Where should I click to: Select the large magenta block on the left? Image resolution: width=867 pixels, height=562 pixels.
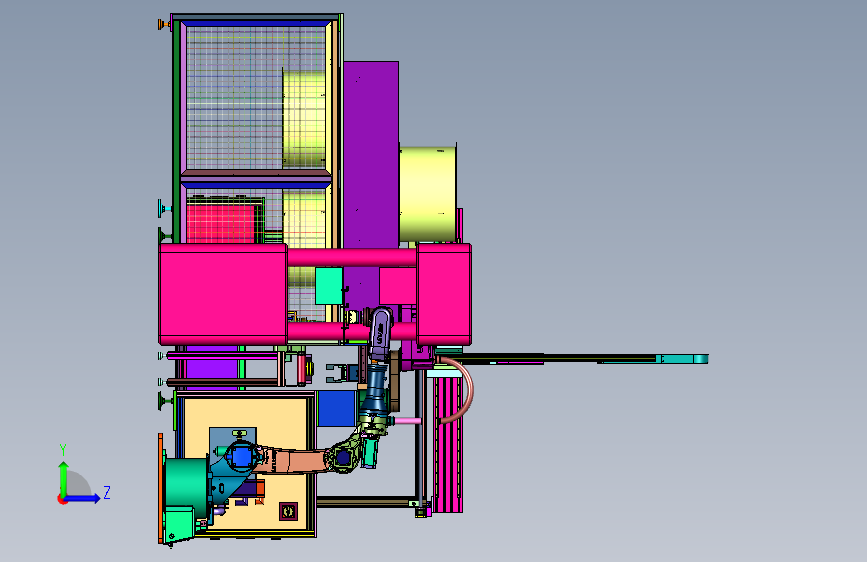click(223, 294)
